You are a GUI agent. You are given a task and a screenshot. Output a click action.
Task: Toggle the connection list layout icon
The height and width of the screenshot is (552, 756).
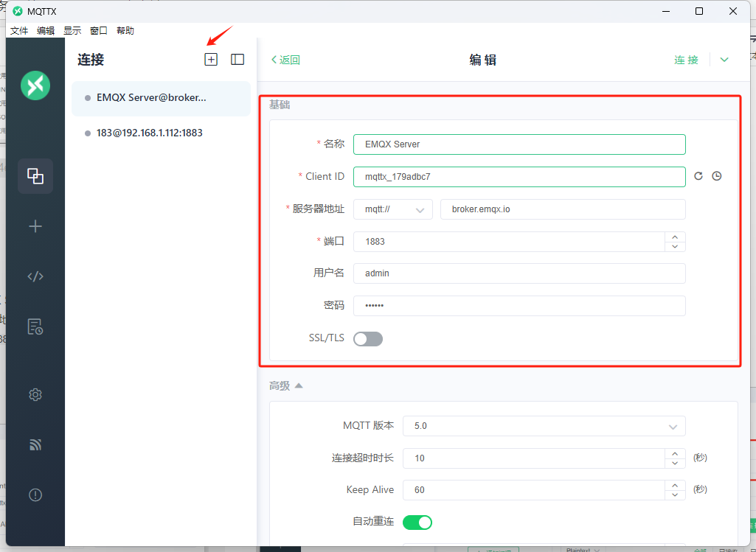pyautogui.click(x=237, y=59)
